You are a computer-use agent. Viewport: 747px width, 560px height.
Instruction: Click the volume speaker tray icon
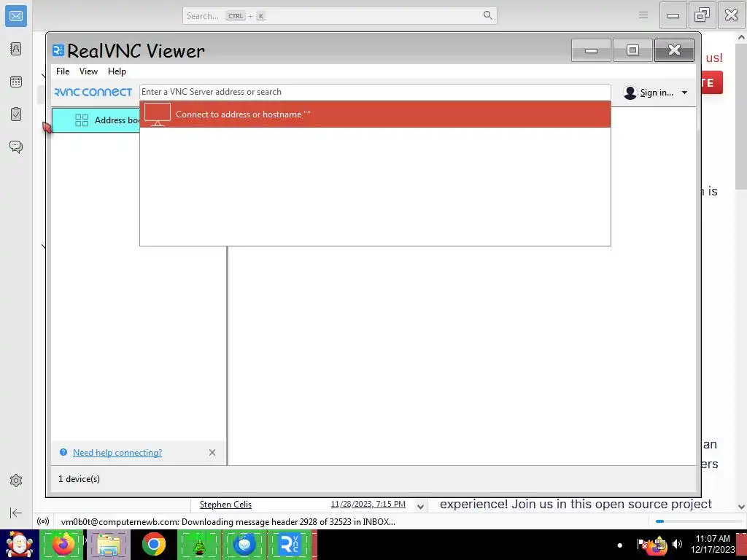click(x=677, y=544)
